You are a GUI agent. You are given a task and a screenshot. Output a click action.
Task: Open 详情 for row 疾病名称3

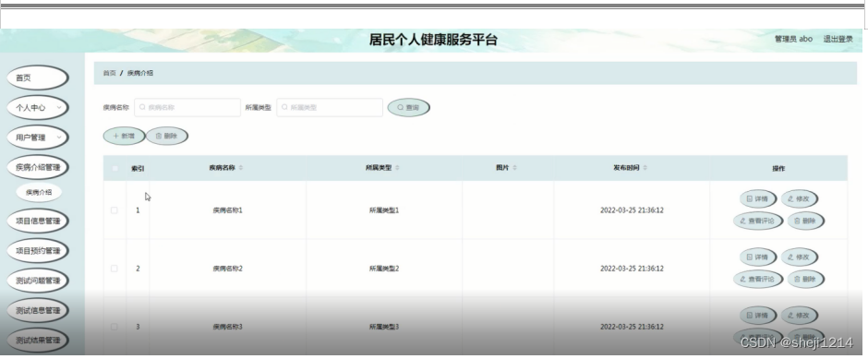click(757, 316)
